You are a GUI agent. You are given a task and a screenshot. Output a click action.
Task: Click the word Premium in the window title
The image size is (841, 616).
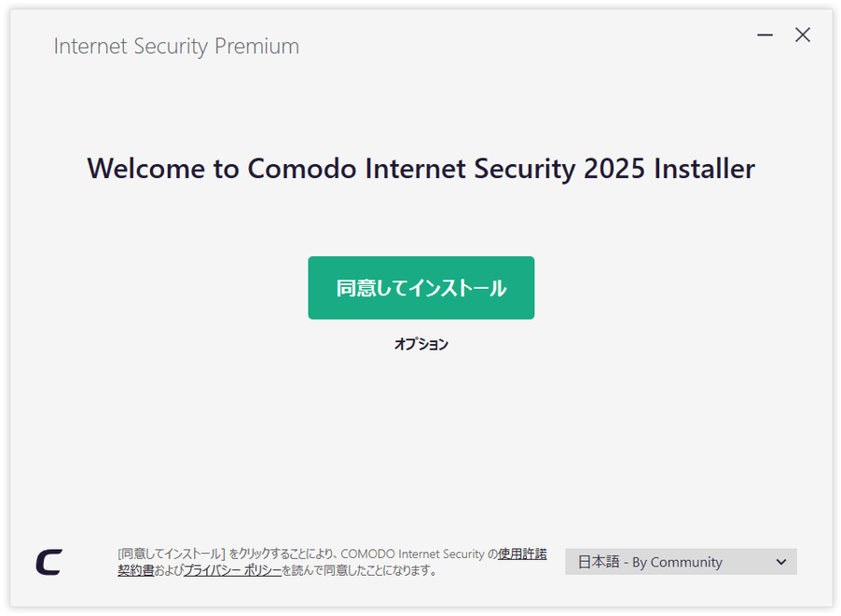click(x=257, y=46)
